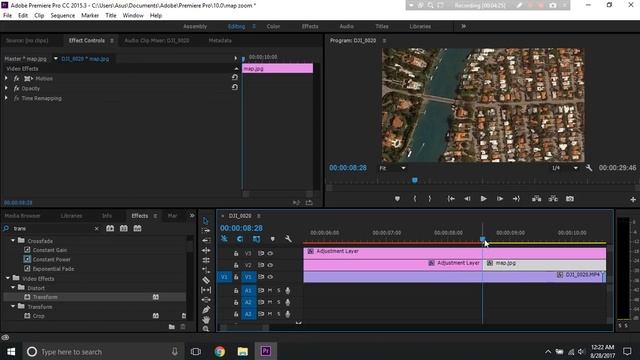Select the Track Select Forward tool
The width and height of the screenshot is (640, 360).
(x=206, y=231)
